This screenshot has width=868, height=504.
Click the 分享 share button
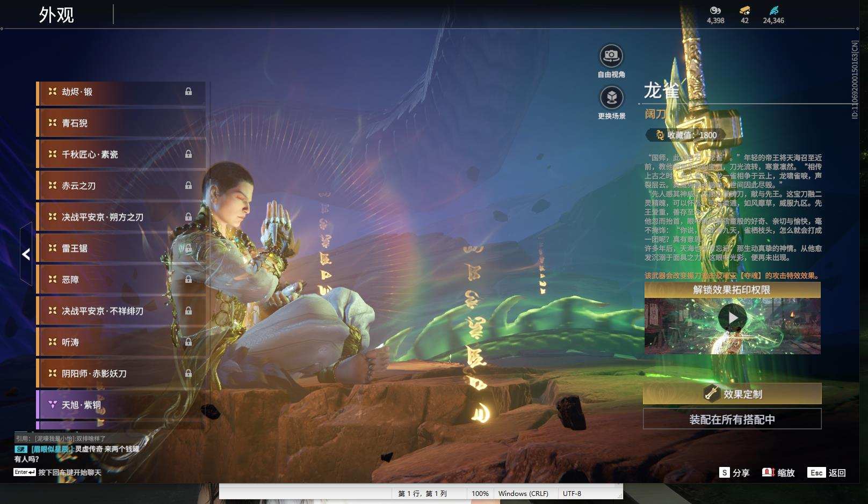pyautogui.click(x=734, y=472)
